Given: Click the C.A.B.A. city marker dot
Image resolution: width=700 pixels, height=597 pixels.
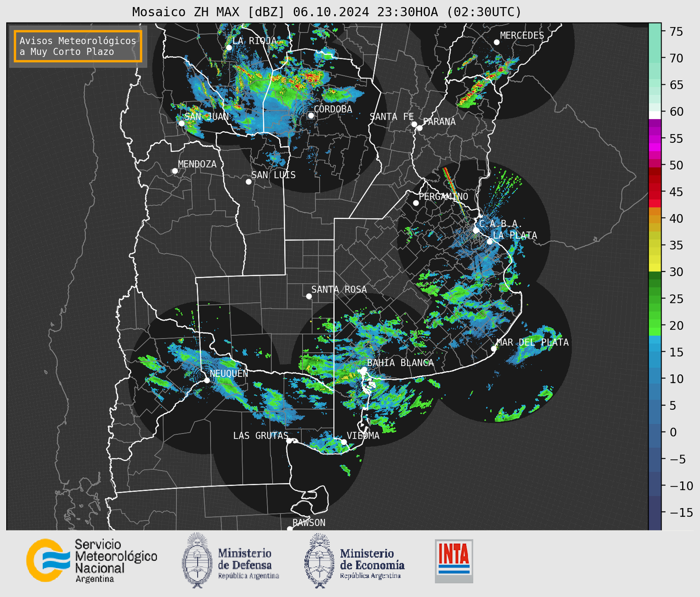Looking at the screenshot, I should tap(476, 230).
